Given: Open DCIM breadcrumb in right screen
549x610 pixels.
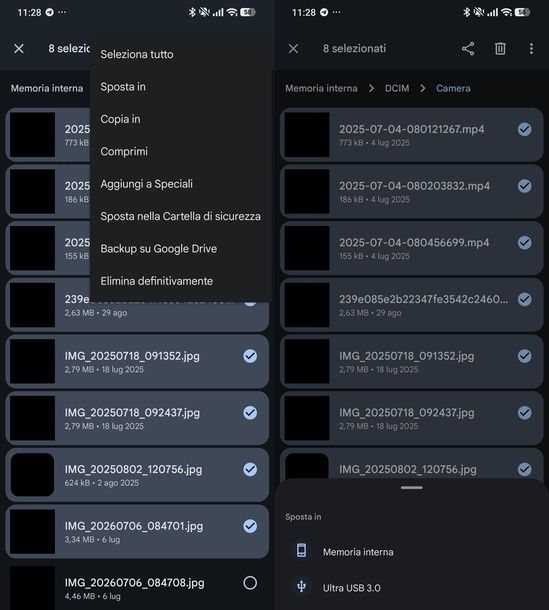Looking at the screenshot, I should coord(397,88).
